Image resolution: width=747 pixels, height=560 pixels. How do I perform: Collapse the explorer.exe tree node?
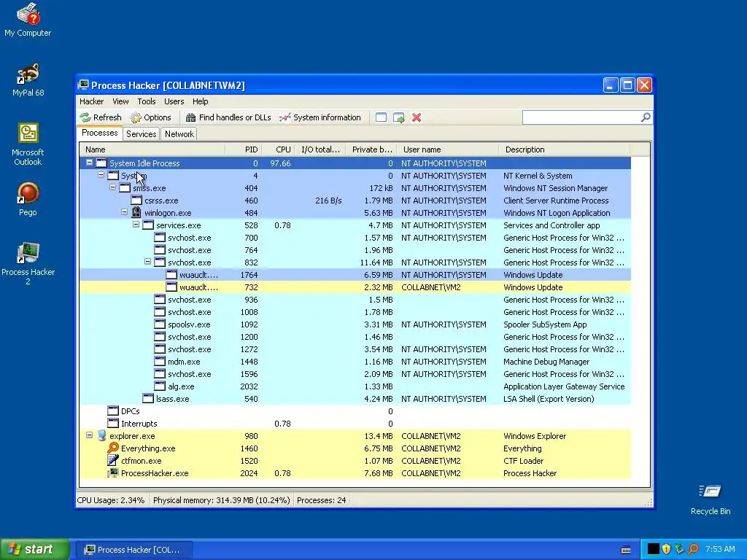tap(89, 435)
